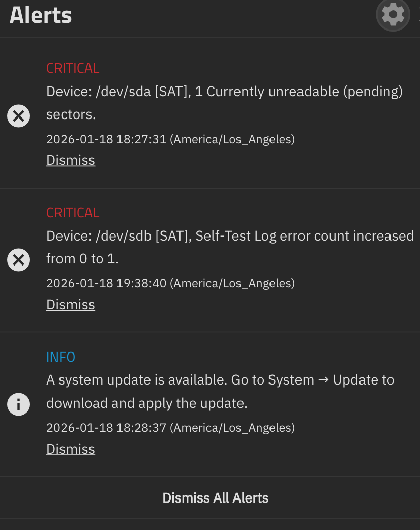The width and height of the screenshot is (420, 530).
Task: Click the 18:28:37 alert timestamp
Action: (170, 428)
